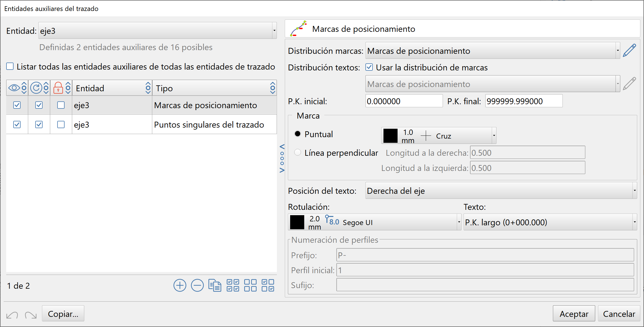644x327 pixels.
Task: Click the Cancelar button
Action: coord(619,313)
